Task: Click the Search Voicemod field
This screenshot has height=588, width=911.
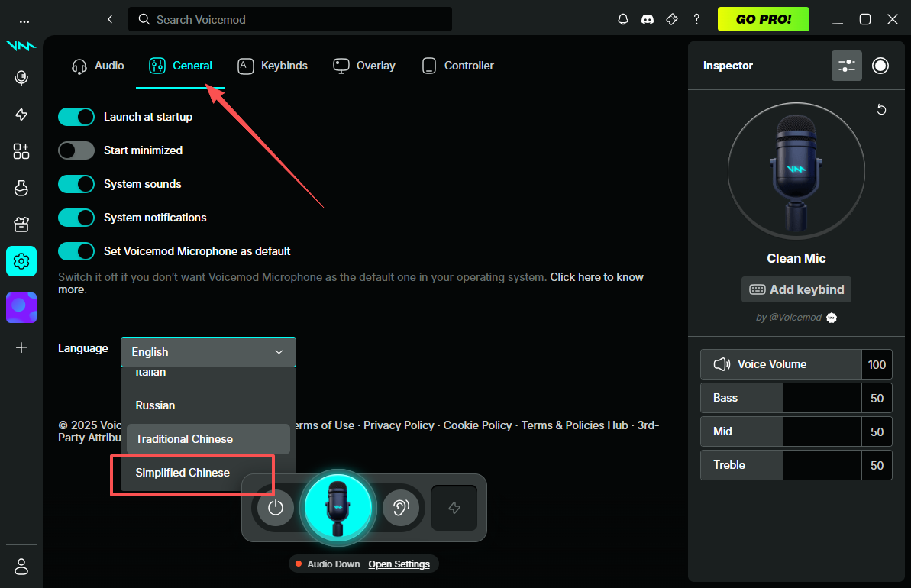Action: coord(290,19)
